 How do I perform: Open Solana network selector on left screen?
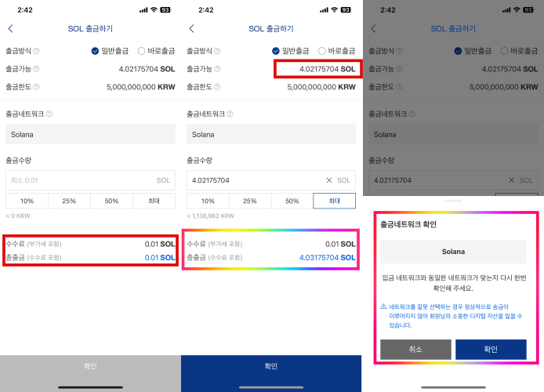coord(91,134)
